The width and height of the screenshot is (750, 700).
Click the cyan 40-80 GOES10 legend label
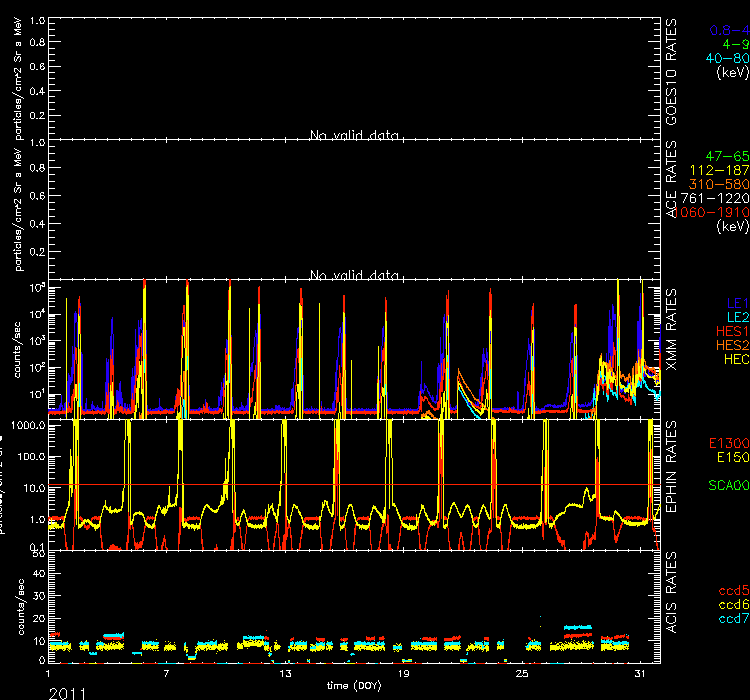coord(727,58)
